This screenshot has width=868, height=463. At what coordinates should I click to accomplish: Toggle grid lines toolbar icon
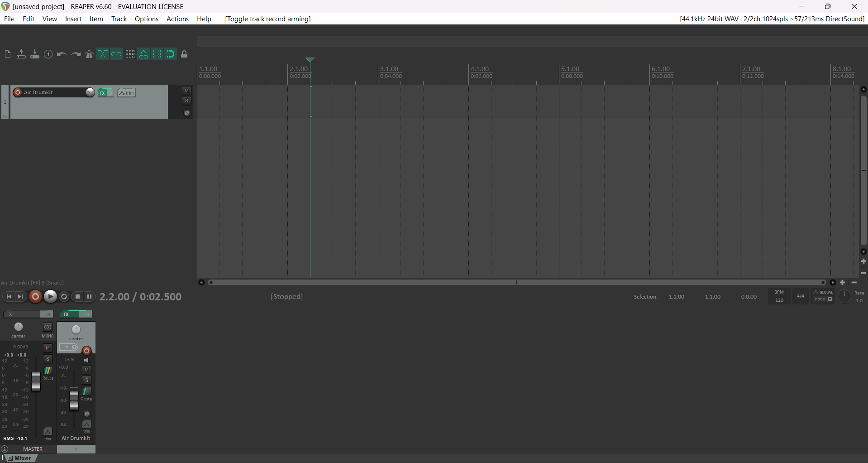pos(157,54)
